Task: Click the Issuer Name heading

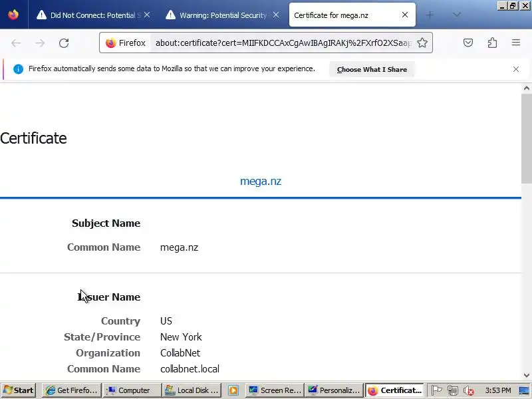Action: tap(109, 297)
